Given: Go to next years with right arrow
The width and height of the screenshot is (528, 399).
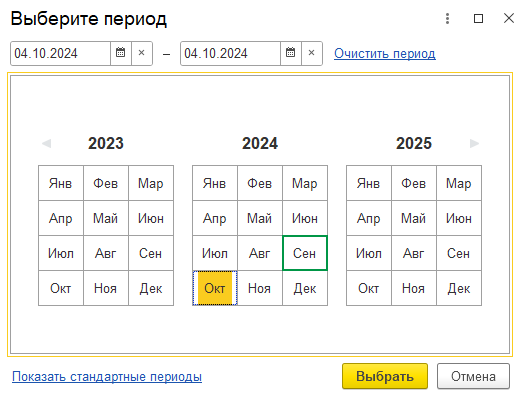Looking at the screenshot, I should [474, 143].
